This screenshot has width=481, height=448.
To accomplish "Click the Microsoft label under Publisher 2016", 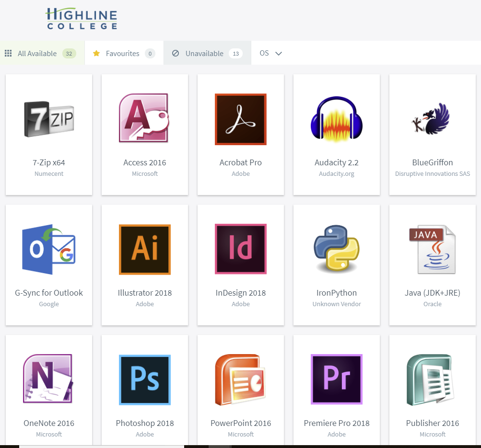I will [x=433, y=434].
